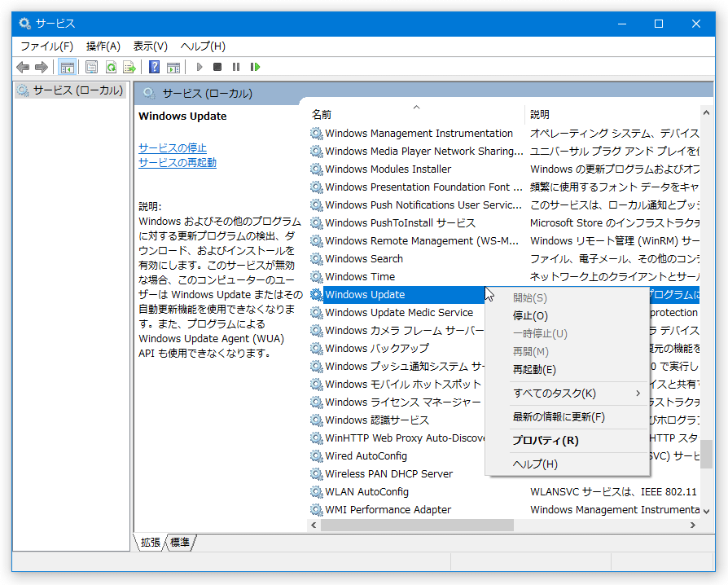Viewport: 728px width, 585px height.
Task: Click the gear icon beside Windows Time
Action: point(317,277)
